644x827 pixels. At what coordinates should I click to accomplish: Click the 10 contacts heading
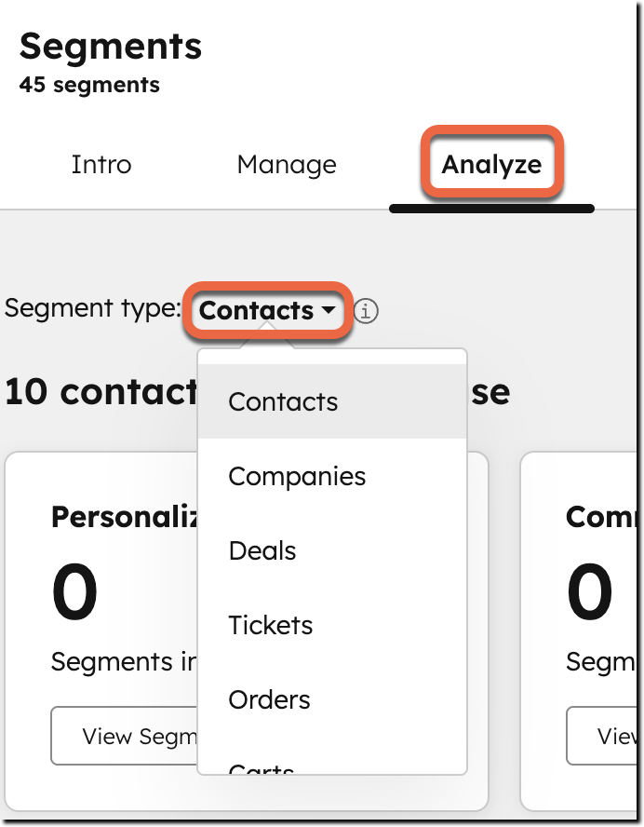pos(101,392)
